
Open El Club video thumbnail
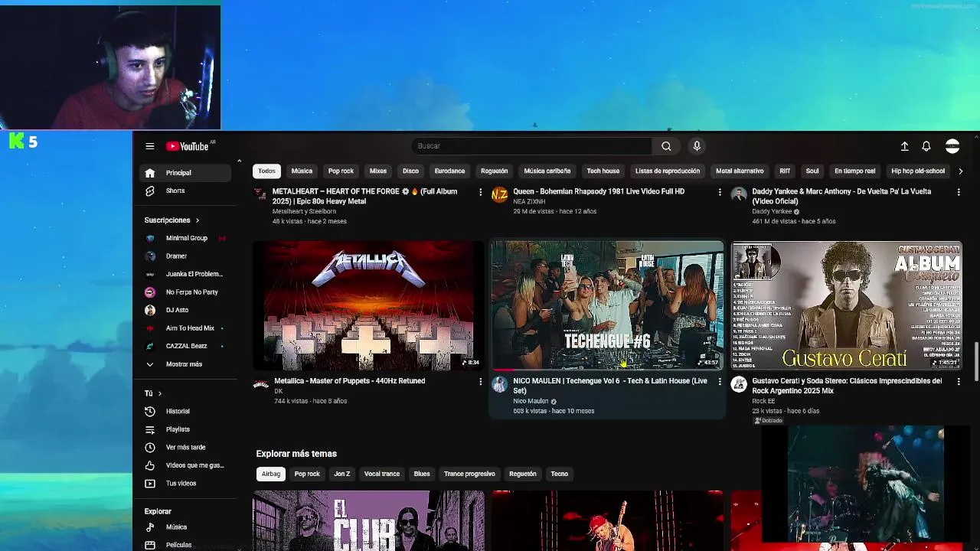coord(368,520)
